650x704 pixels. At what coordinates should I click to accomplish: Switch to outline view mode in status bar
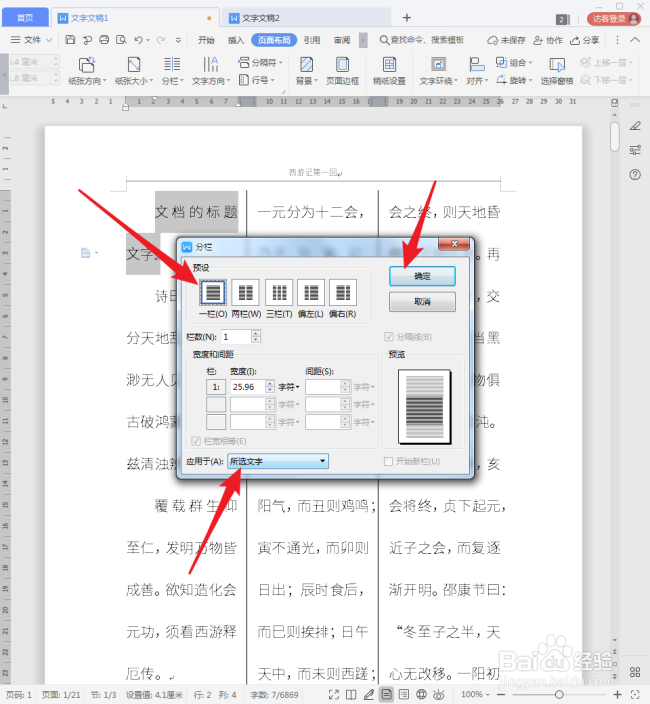point(404,695)
